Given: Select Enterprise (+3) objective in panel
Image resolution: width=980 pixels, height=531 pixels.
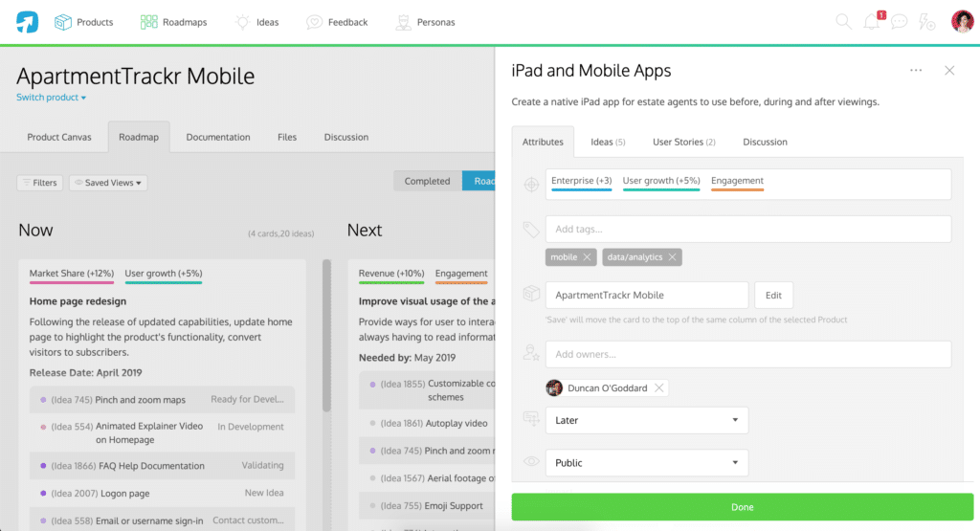Looking at the screenshot, I should (x=581, y=181).
